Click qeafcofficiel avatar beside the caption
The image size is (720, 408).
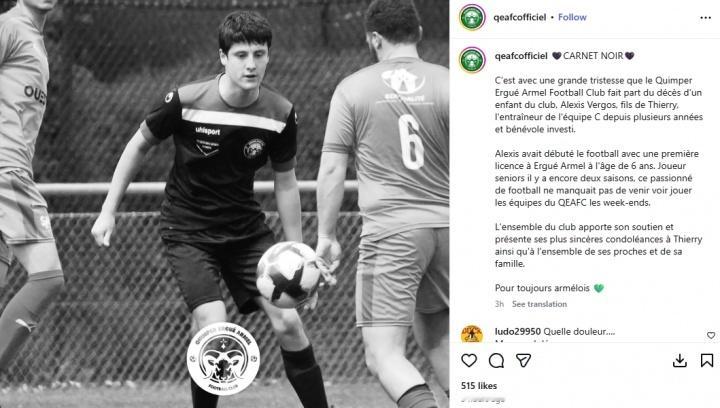click(472, 60)
